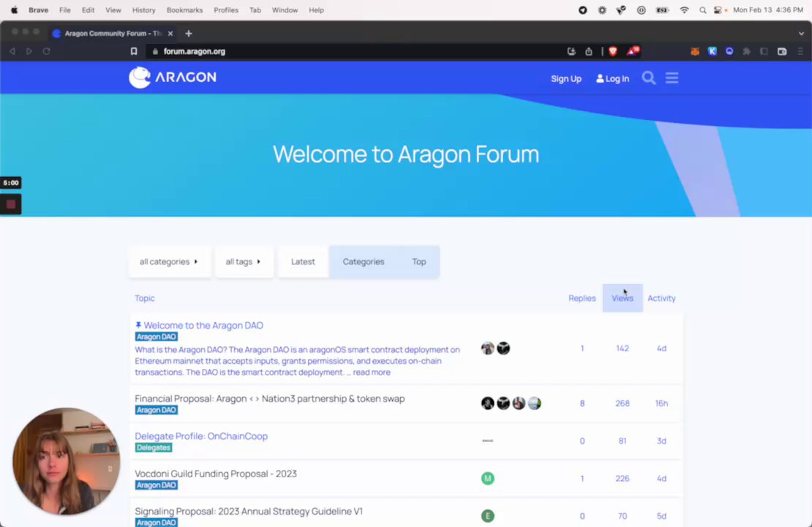Image resolution: width=812 pixels, height=527 pixels.
Task: Go back with the browser back arrow
Action: 12,51
